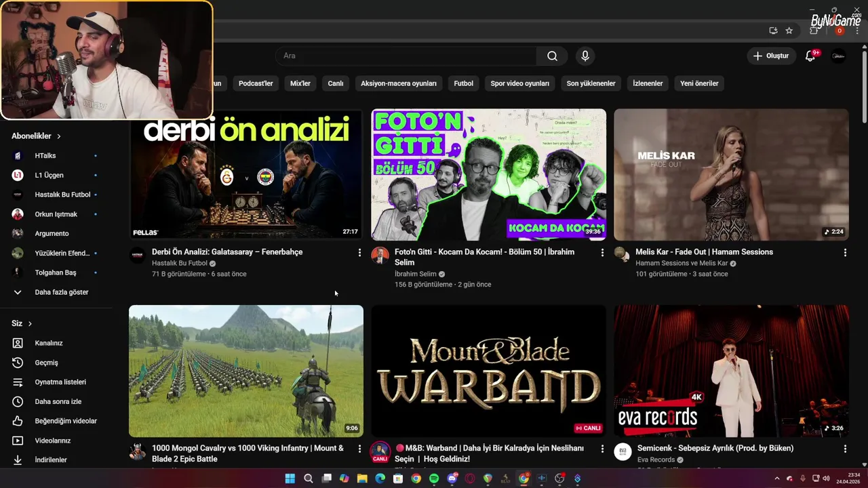This screenshot has width=868, height=488.
Task: Open Derbi Ön Analizi video title
Action: point(227,252)
